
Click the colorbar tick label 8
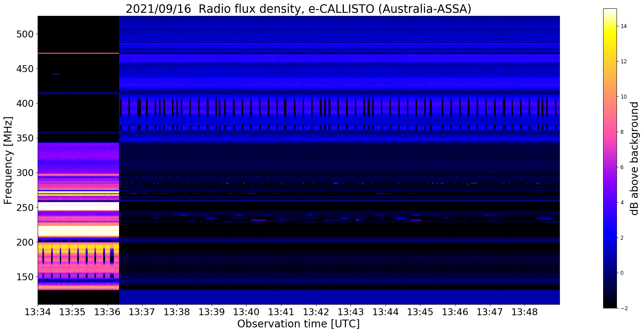(x=622, y=132)
